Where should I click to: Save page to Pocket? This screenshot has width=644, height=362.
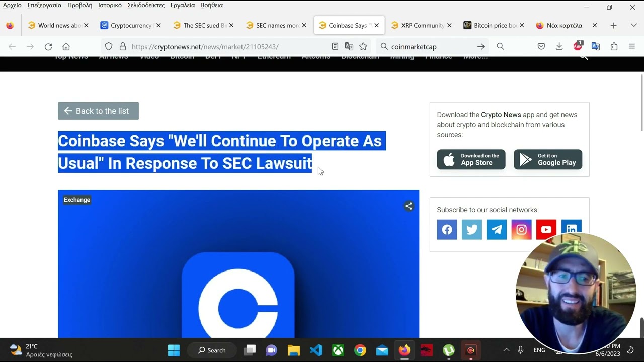(541, 47)
